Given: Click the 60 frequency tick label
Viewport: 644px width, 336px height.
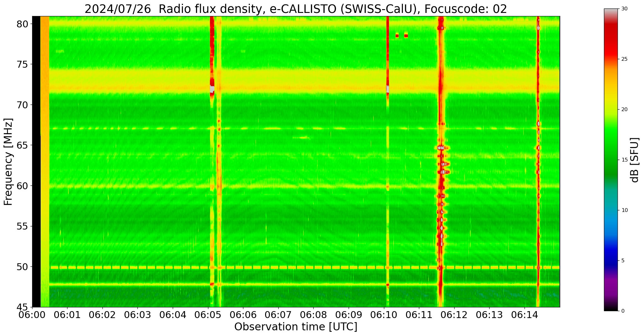Looking at the screenshot, I should coord(22,186).
